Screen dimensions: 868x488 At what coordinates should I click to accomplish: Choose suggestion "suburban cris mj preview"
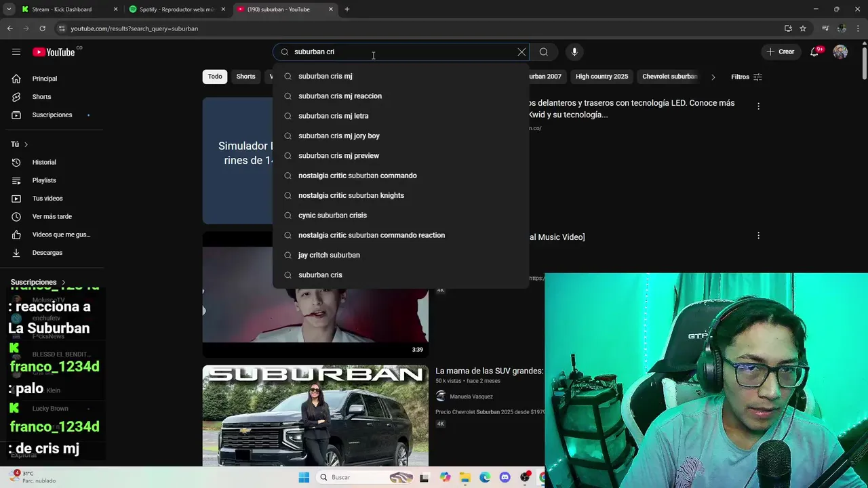click(x=401, y=156)
